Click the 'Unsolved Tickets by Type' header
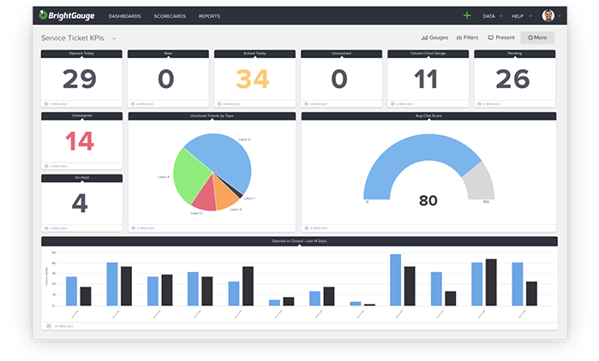The height and width of the screenshot is (361, 599). (212, 116)
